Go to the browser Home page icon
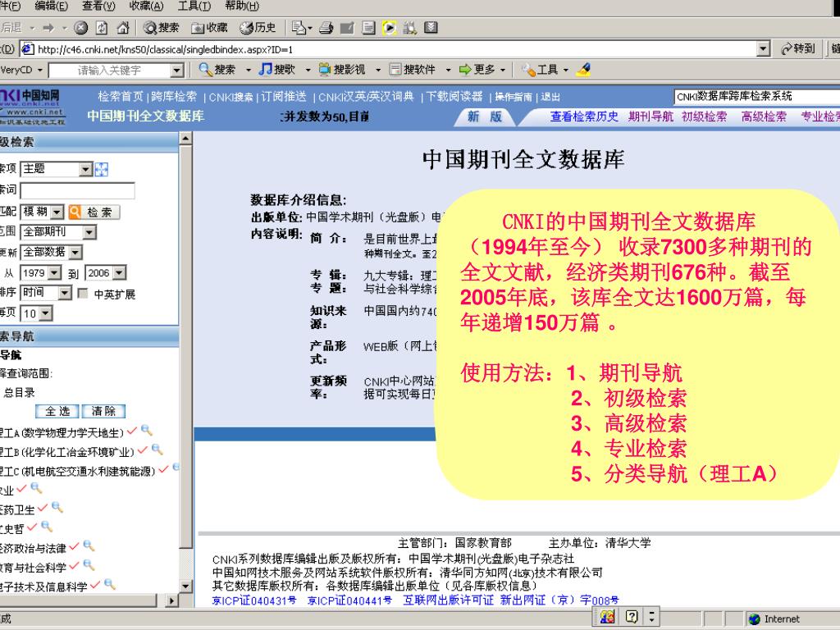This screenshot has width=840, height=630. click(x=123, y=27)
